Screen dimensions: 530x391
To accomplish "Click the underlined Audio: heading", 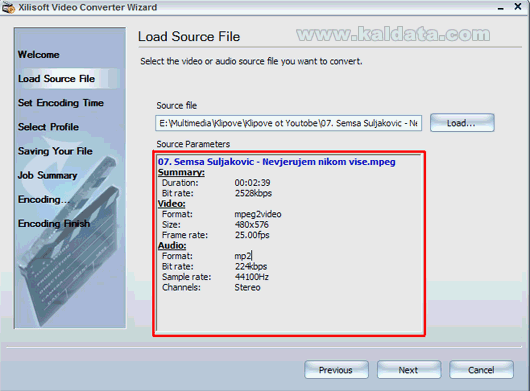I will [x=172, y=246].
